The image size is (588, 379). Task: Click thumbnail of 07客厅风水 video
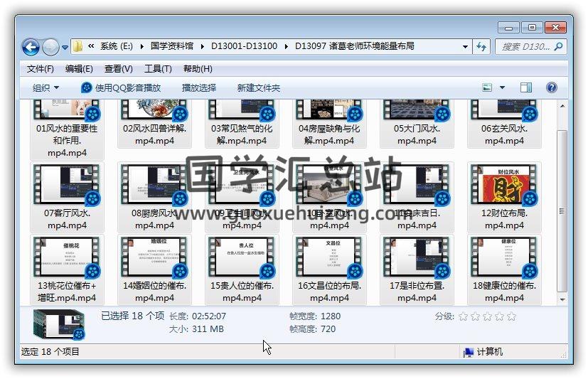pyautogui.click(x=67, y=184)
